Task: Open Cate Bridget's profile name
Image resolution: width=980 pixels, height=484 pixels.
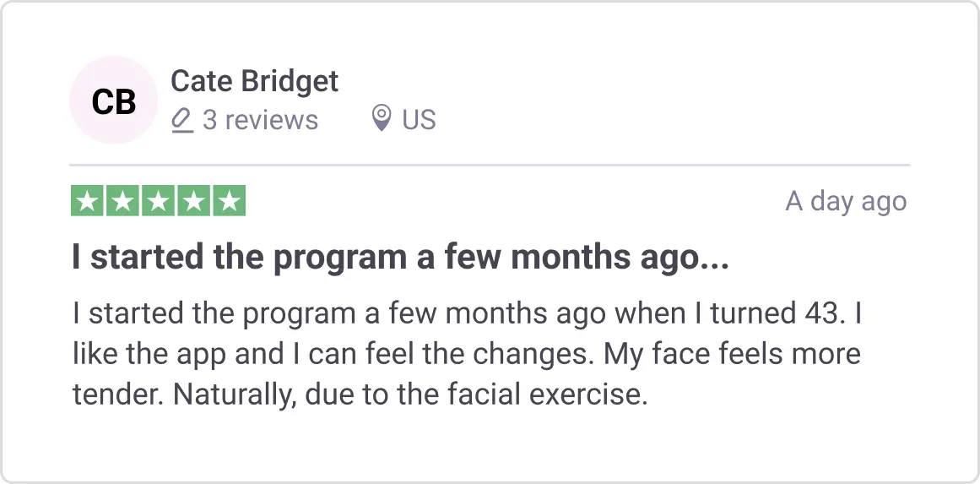Action: click(x=254, y=81)
